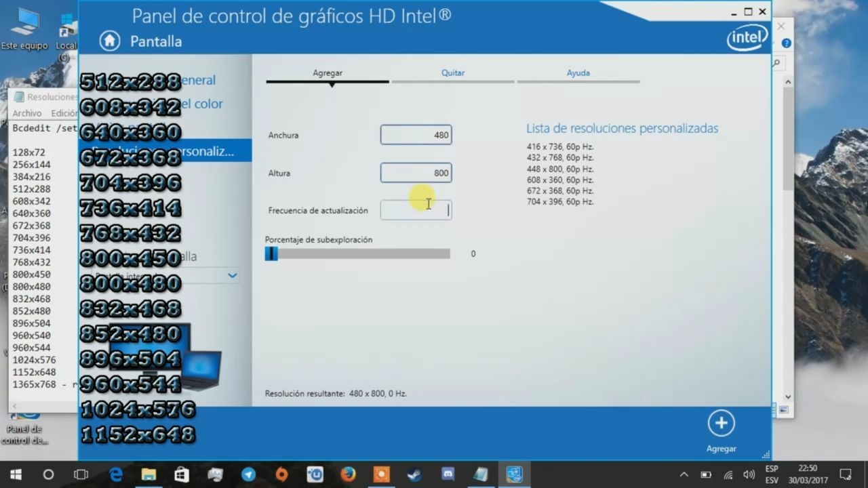Click the 384x216 line in Notepad

pos(31,177)
